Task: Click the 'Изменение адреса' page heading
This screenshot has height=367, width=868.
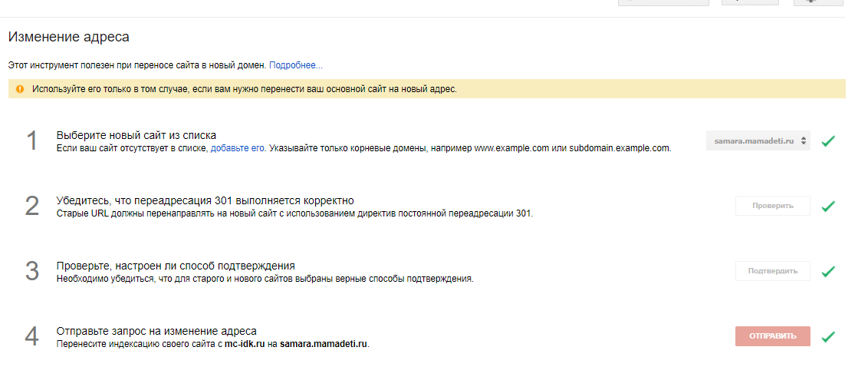Action: [x=69, y=37]
